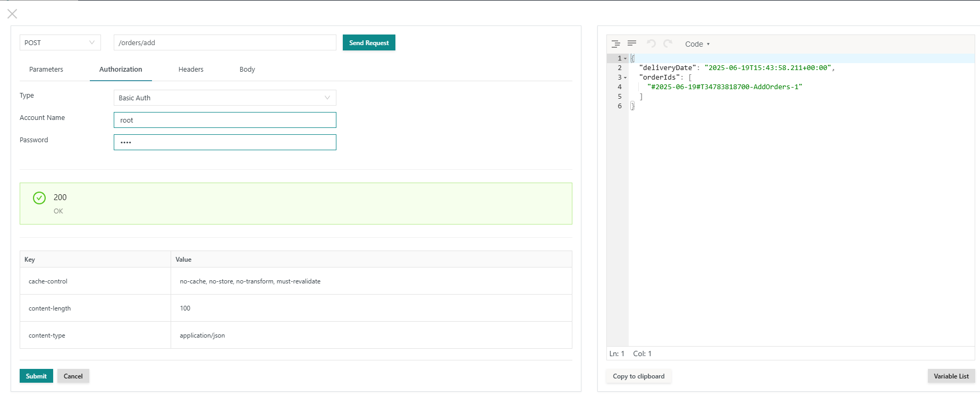Open the POST method dropdown

(x=60, y=42)
